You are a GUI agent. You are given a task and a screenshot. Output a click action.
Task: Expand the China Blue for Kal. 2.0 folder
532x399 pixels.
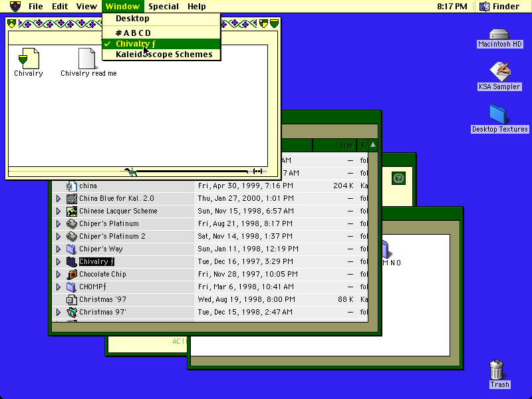[x=59, y=198]
